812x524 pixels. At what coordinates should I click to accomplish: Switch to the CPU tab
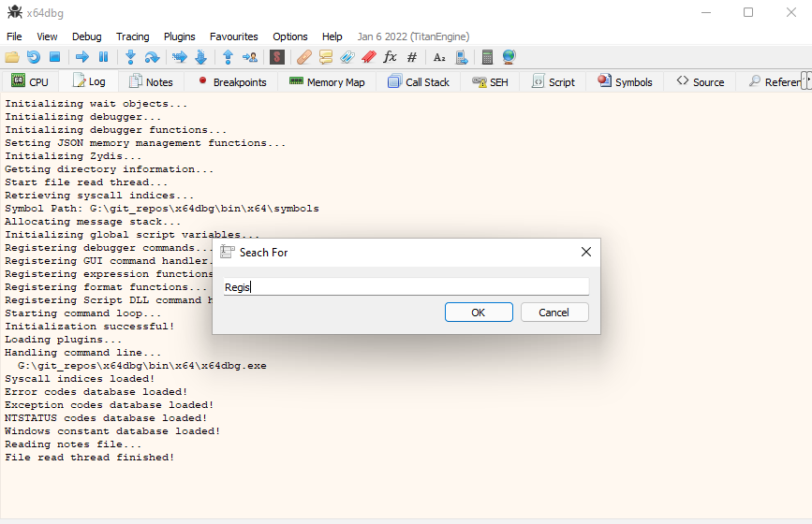click(30, 81)
